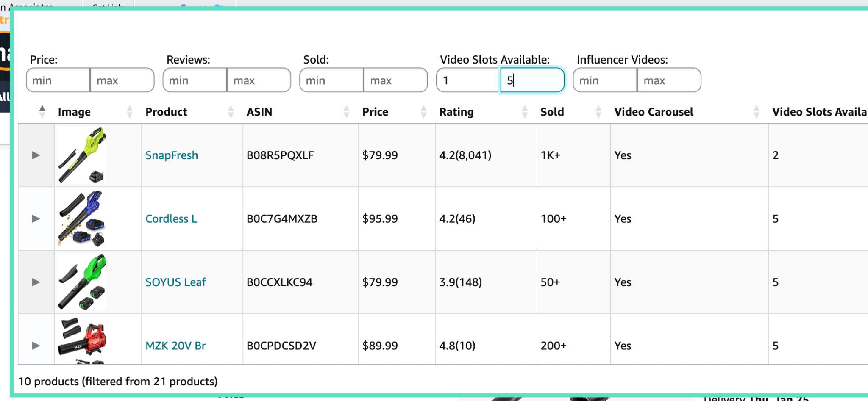Screen dimensions: 868x401
Task: Click the Reviews max input field
Action: (x=258, y=80)
